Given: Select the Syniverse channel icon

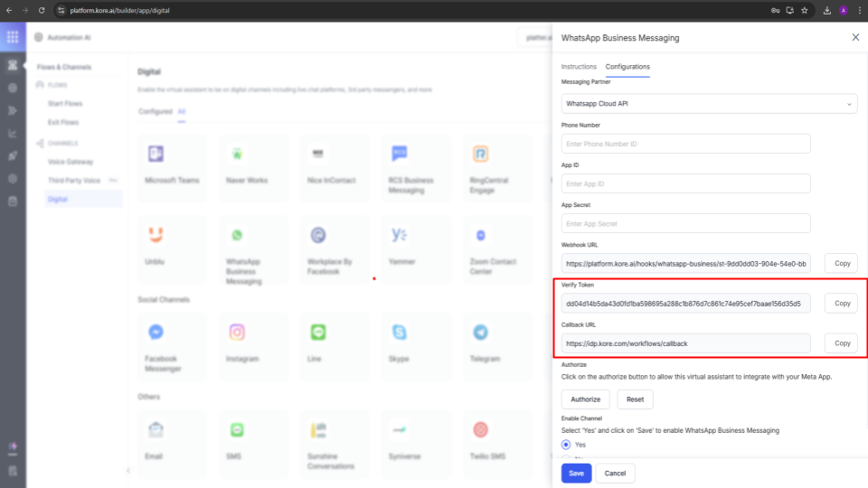Looking at the screenshot, I should tap(399, 430).
